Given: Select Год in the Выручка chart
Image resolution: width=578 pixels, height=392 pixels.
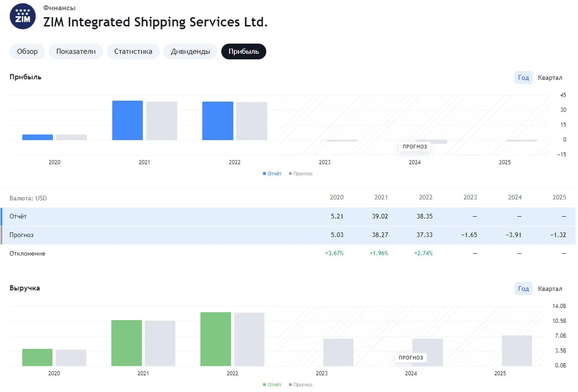Looking at the screenshot, I should tap(523, 289).
